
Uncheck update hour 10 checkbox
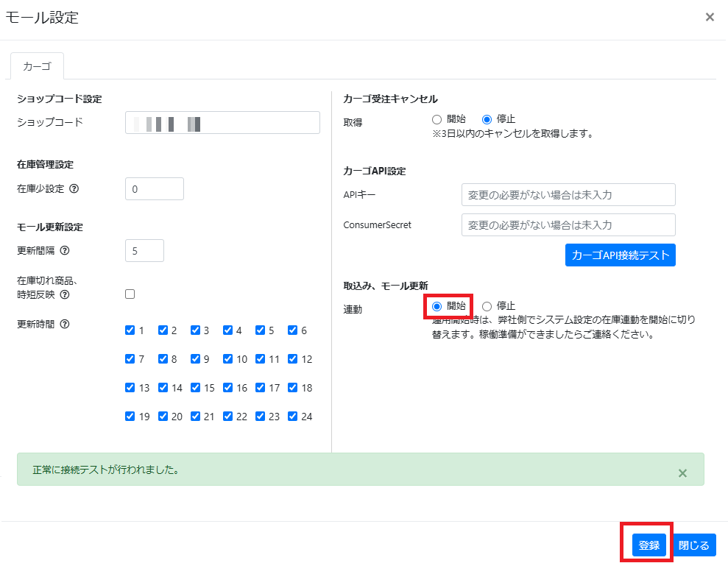[x=227, y=359]
